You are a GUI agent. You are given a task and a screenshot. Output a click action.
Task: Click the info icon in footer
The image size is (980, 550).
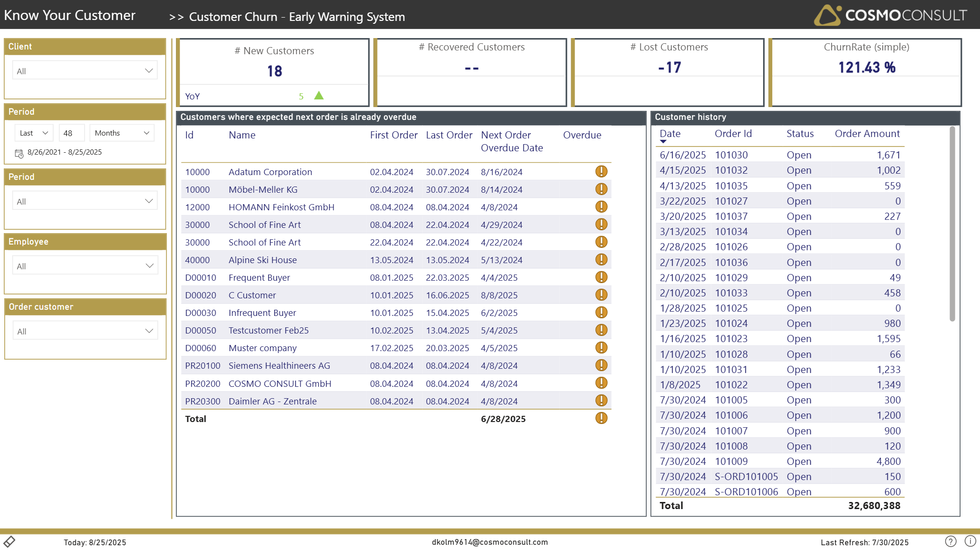coord(970,541)
